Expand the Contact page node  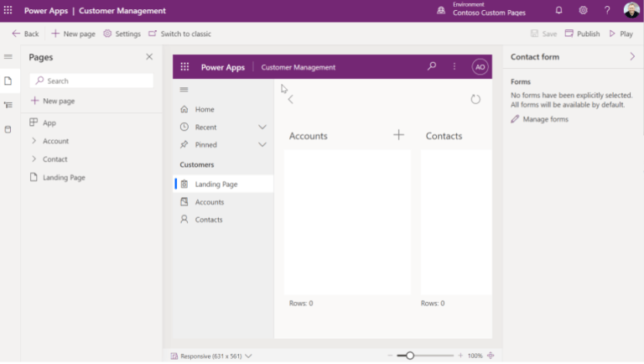tap(34, 159)
